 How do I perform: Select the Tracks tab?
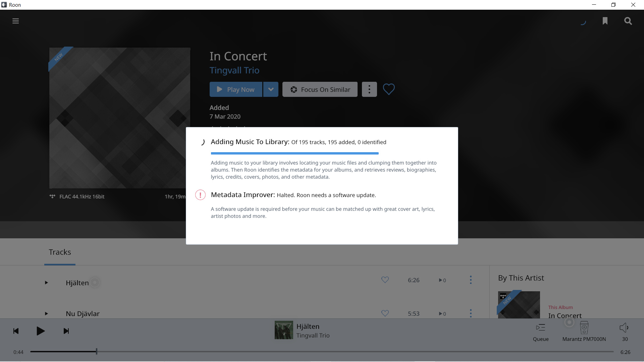coord(60,252)
